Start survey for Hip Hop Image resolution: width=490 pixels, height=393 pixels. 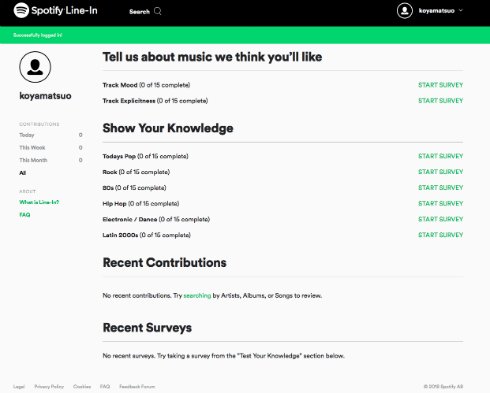coord(441,203)
